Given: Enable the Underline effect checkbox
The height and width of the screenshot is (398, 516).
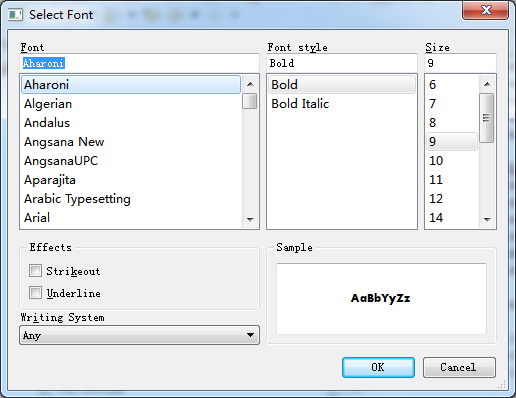Looking at the screenshot, I should tap(35, 293).
